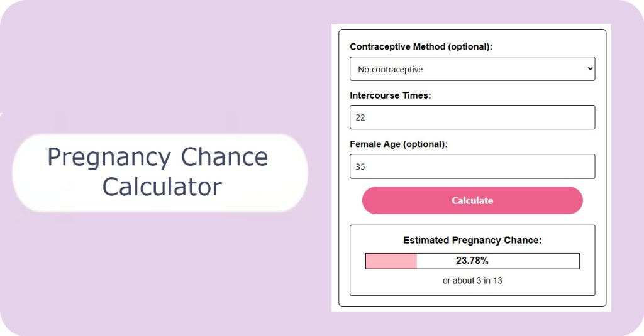
Task: Click the empty white part of progress bar
Action: click(534, 261)
